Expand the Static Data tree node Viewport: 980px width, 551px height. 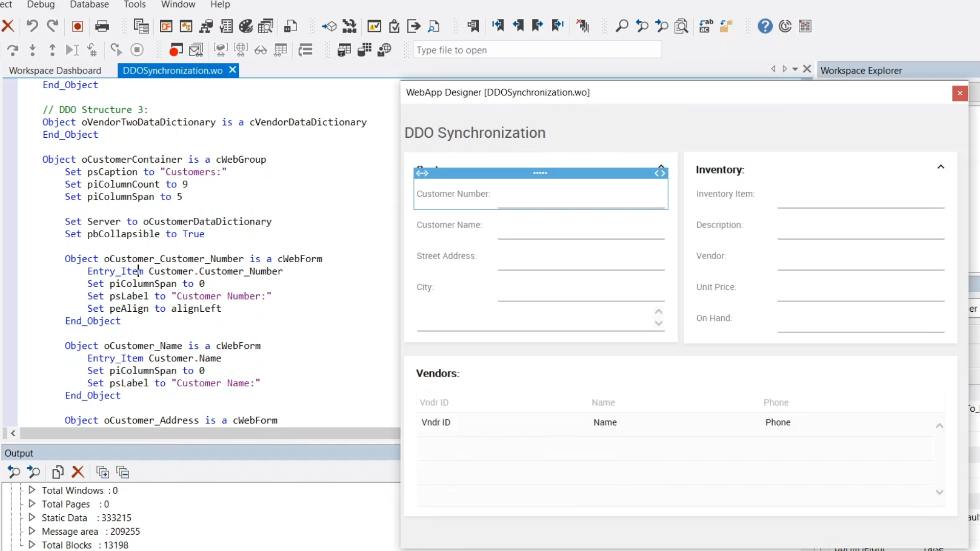coord(32,517)
